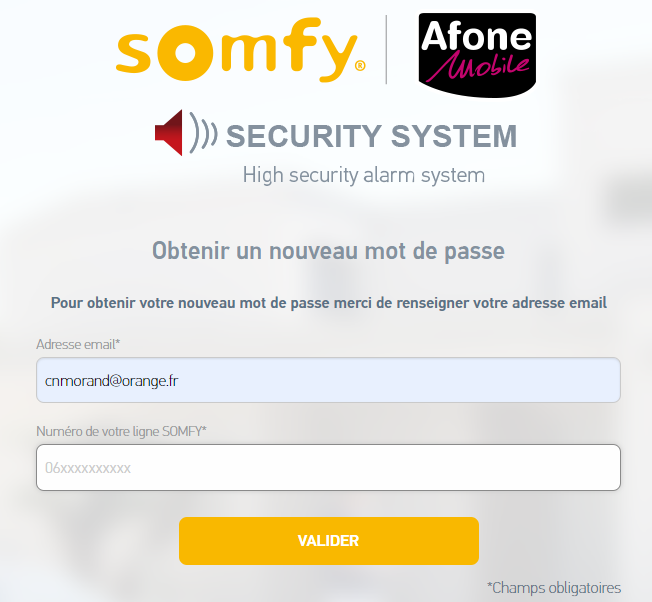
Task: Click the red speaker icon
Action: click(170, 133)
